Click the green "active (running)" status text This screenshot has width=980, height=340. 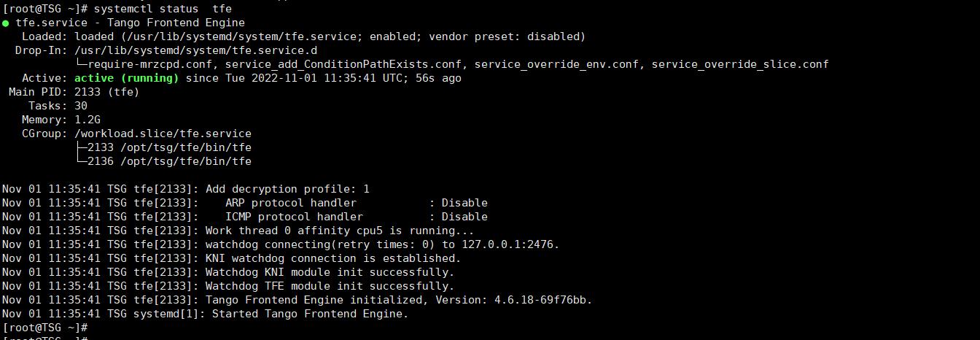pyautogui.click(x=126, y=78)
